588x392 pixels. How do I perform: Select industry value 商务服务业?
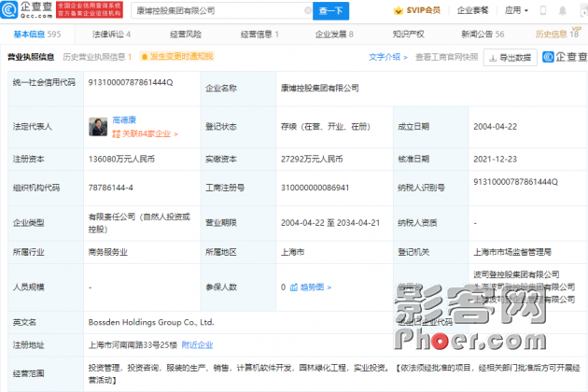coord(108,252)
